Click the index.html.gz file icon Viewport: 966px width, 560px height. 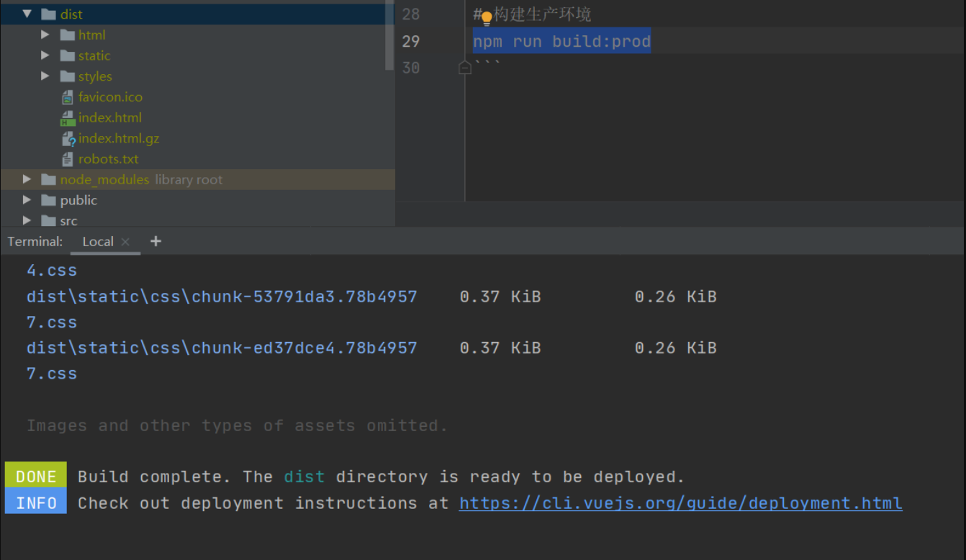(68, 139)
